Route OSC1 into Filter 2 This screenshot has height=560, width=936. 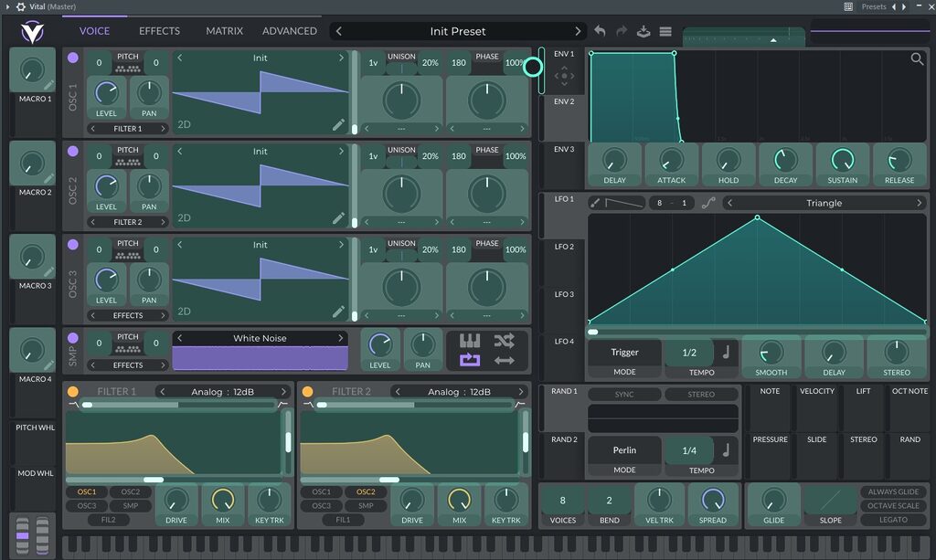pyautogui.click(x=321, y=492)
